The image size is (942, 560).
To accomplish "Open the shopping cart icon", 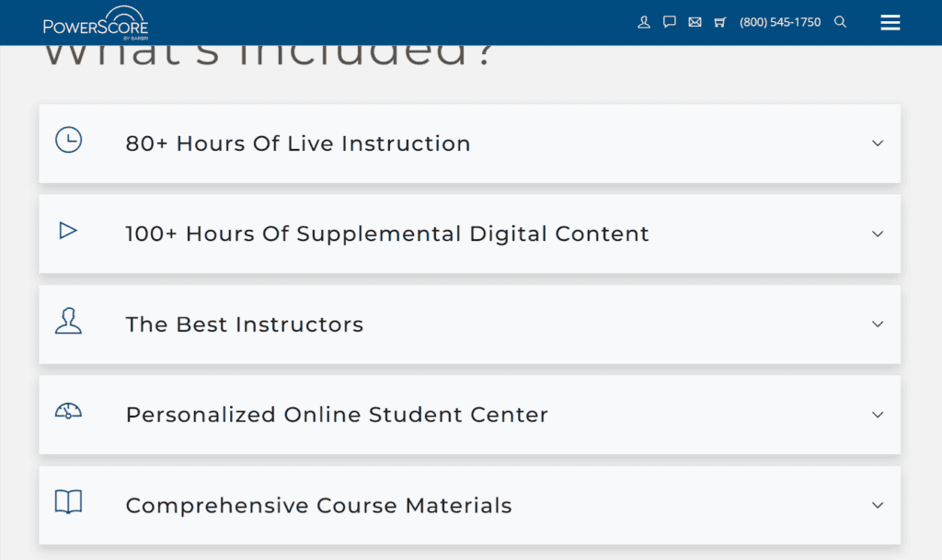I will [x=720, y=21].
